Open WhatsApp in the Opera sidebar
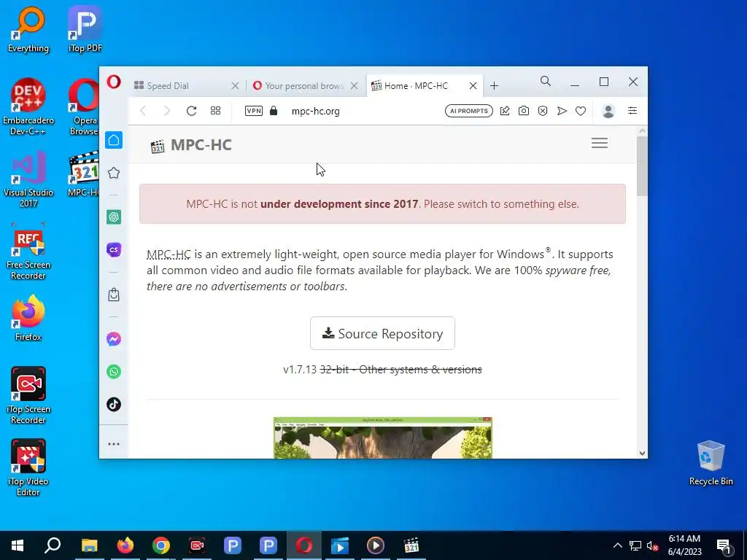This screenshot has width=747, height=560. coord(114,371)
